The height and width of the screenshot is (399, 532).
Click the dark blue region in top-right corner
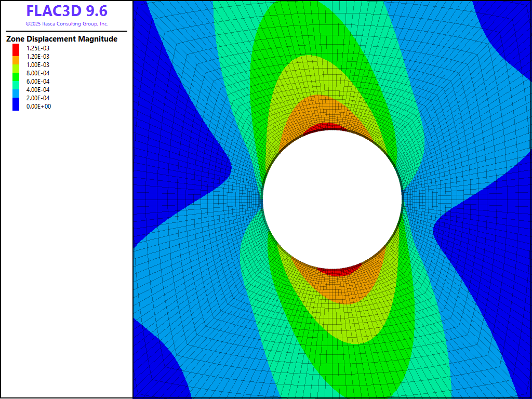coord(507,21)
